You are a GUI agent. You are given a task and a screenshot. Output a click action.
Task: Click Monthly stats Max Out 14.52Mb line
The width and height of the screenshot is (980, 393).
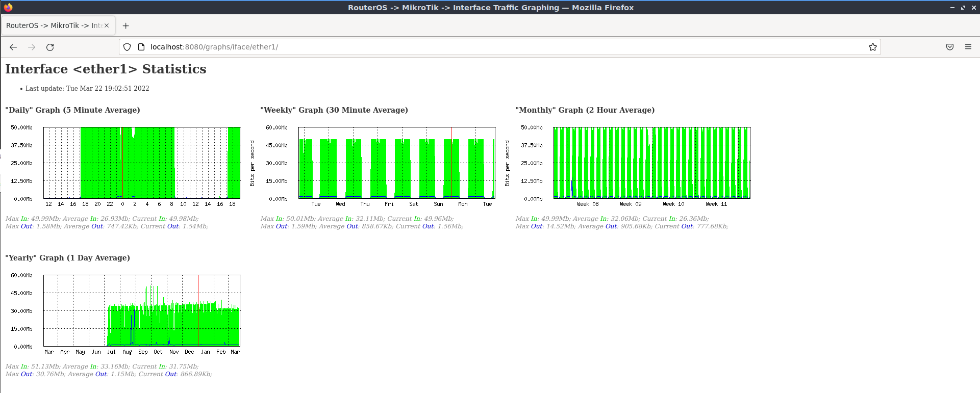622,226
